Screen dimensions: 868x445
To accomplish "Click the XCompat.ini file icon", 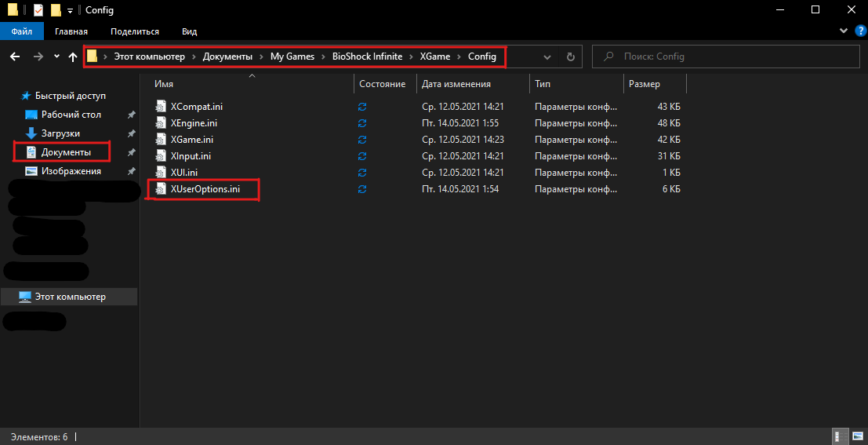I will 161,107.
